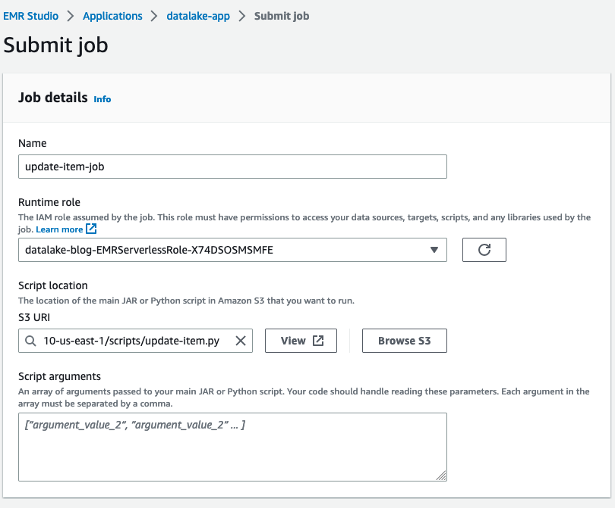Click the resize handle of Script arguments box

coord(441,475)
